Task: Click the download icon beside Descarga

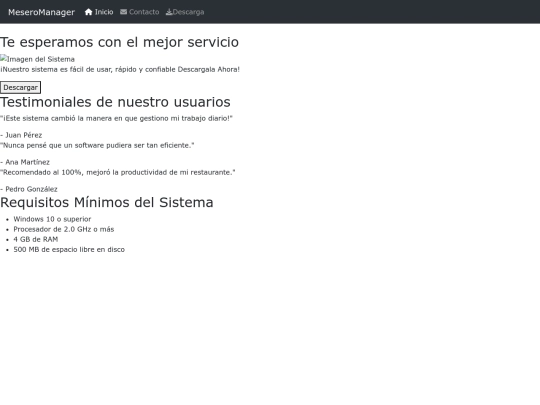Action: (x=169, y=12)
